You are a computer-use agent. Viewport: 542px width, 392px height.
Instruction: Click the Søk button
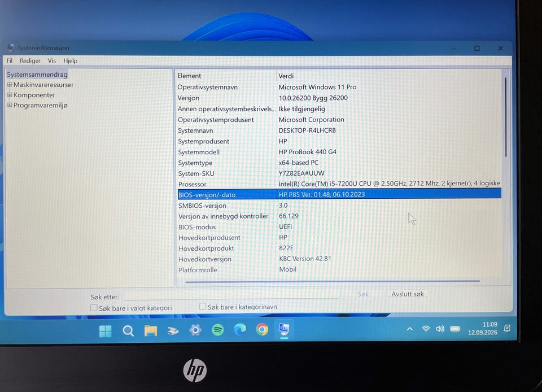tap(363, 294)
